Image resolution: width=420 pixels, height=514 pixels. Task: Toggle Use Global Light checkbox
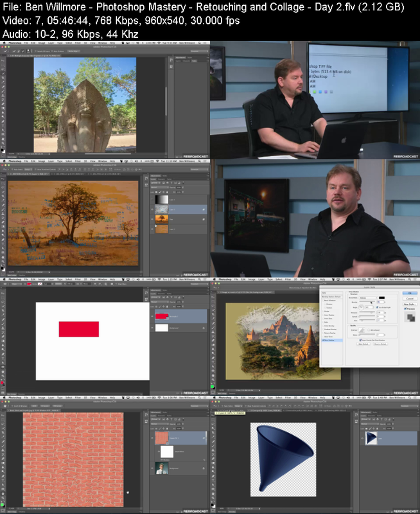[377, 308]
